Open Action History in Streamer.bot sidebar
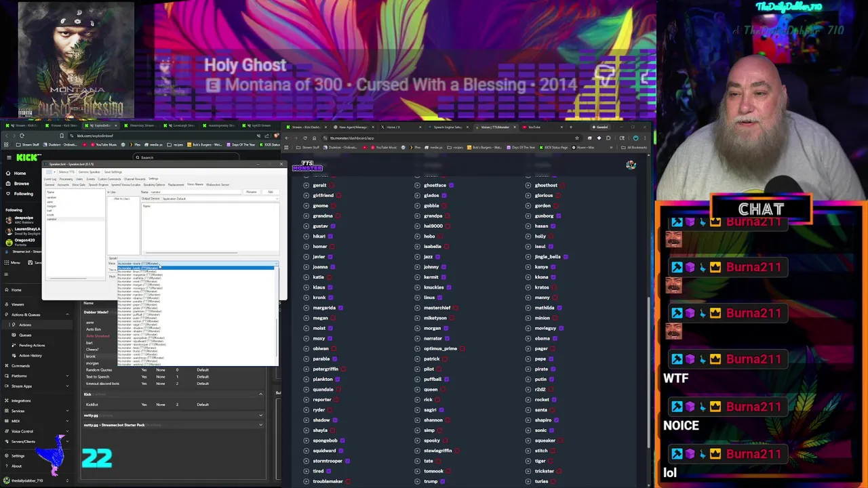Viewport: 868px width, 488px height. coord(31,355)
